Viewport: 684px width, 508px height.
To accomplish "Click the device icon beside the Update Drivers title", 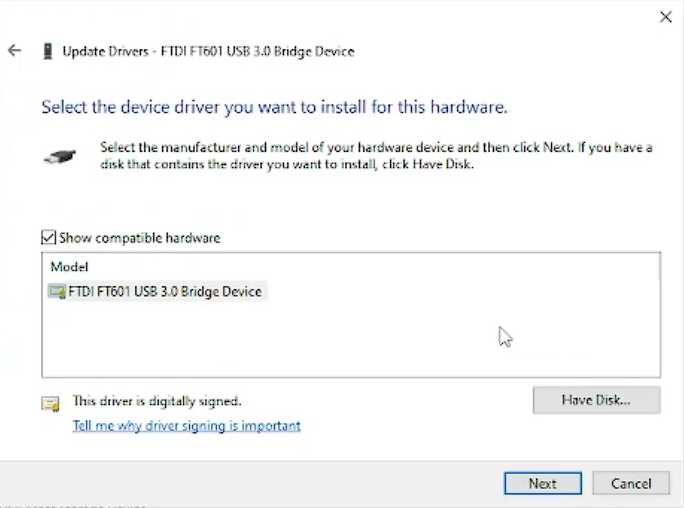I will point(47,51).
